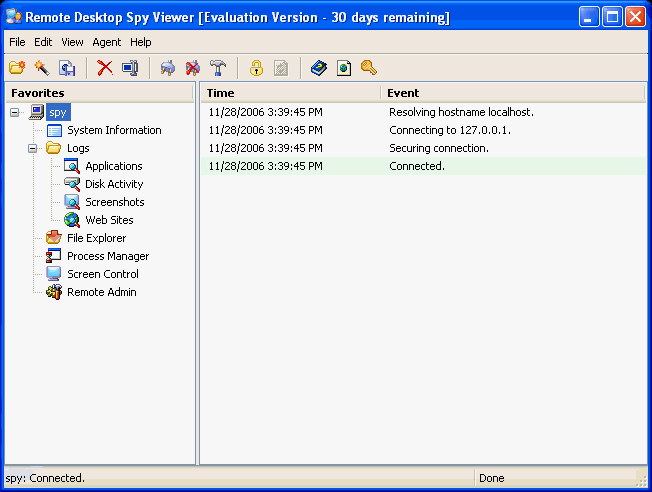Select Process Manager in the tree
Image resolution: width=652 pixels, height=492 pixels.
pyautogui.click(x=108, y=256)
